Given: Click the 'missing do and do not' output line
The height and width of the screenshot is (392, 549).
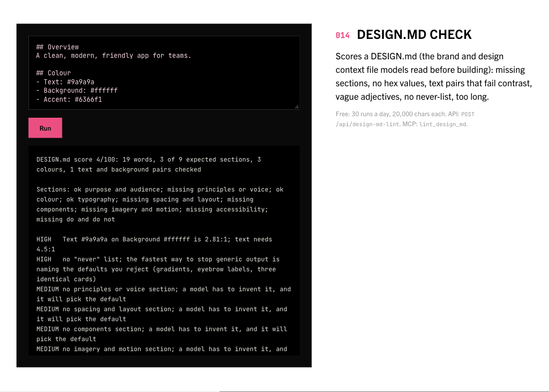Looking at the screenshot, I should click(76, 219).
